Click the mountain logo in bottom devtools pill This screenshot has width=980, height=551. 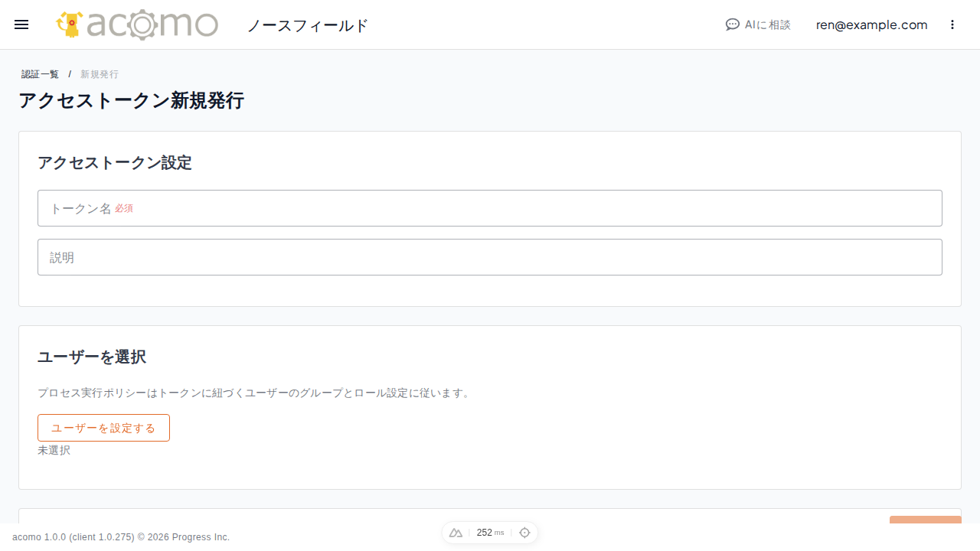456,533
